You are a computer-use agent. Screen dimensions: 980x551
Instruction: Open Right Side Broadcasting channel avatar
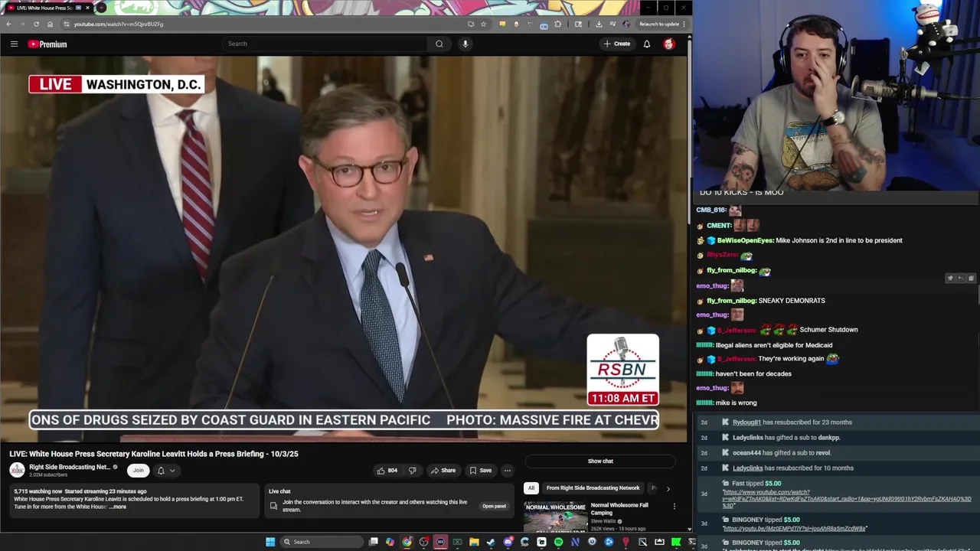[17, 470]
